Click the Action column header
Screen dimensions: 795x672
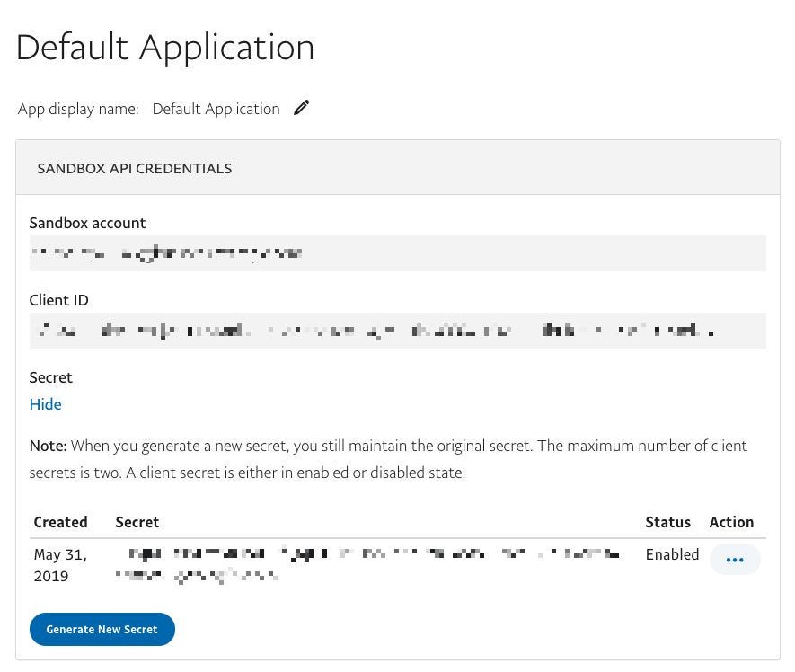pos(731,522)
